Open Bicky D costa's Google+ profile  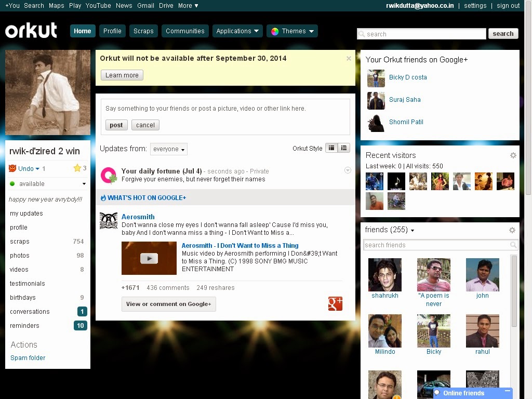tap(408, 77)
